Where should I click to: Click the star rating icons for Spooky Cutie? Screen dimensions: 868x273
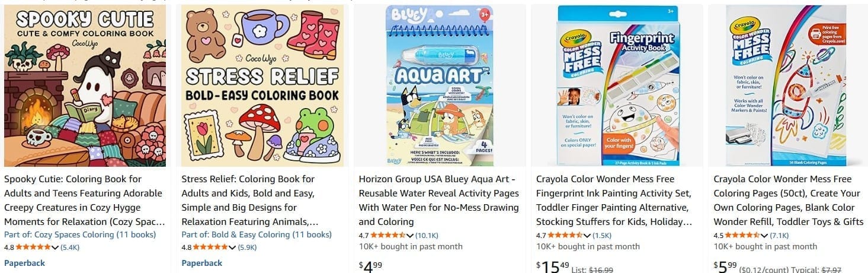34,247
